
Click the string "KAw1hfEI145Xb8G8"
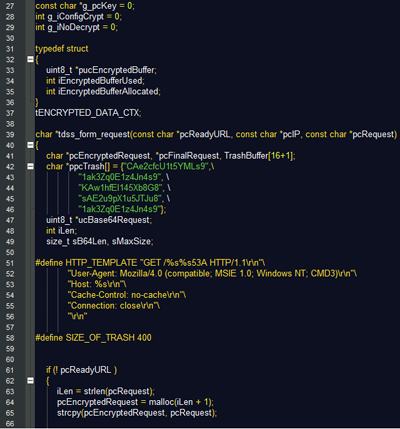(x=120, y=188)
